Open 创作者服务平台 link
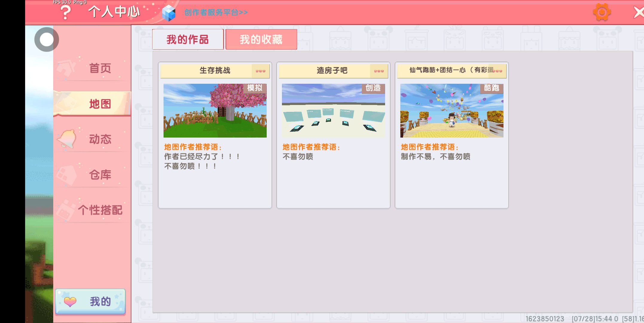 coord(216,12)
